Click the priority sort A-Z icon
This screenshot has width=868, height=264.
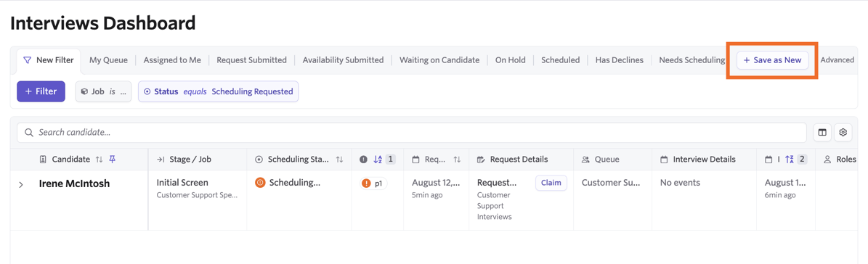click(378, 160)
